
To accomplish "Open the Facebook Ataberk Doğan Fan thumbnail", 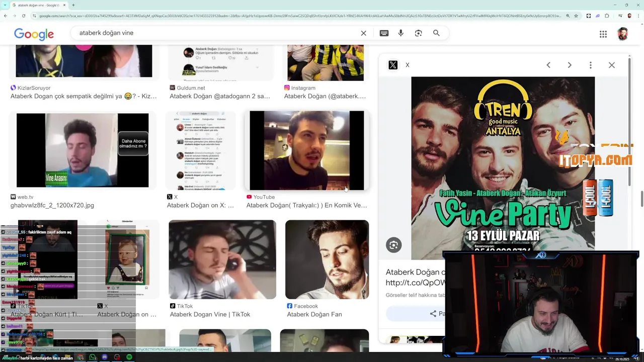I will pyautogui.click(x=327, y=259).
